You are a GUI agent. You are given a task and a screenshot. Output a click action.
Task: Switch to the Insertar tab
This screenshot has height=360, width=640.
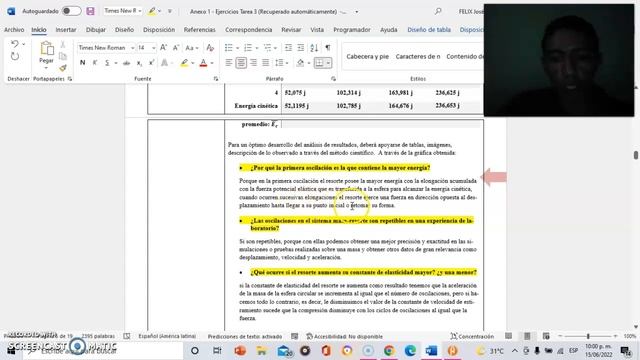click(66, 30)
